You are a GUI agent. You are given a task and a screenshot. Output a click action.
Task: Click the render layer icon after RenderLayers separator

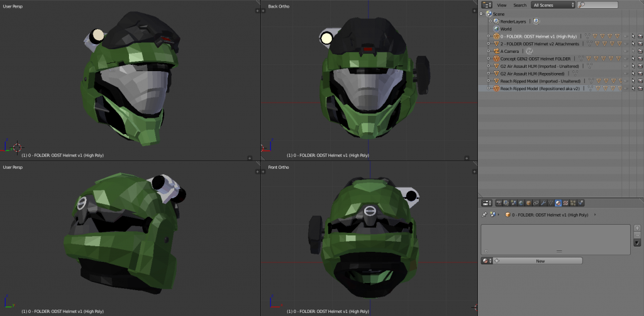[536, 21]
